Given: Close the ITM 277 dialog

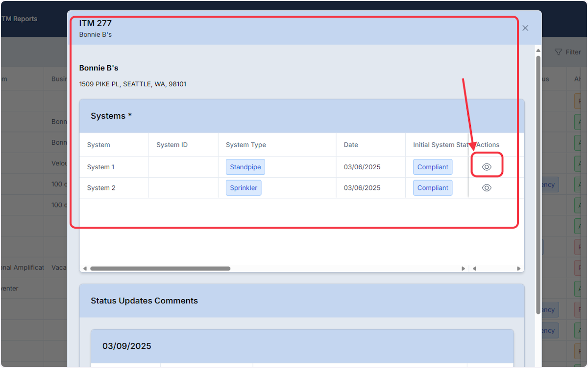Looking at the screenshot, I should pyautogui.click(x=525, y=28).
